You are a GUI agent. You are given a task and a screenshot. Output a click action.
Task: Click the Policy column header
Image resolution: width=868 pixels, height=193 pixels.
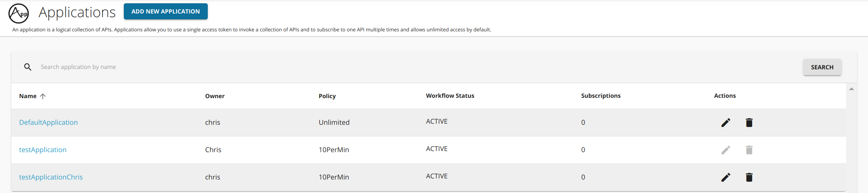coord(327,96)
